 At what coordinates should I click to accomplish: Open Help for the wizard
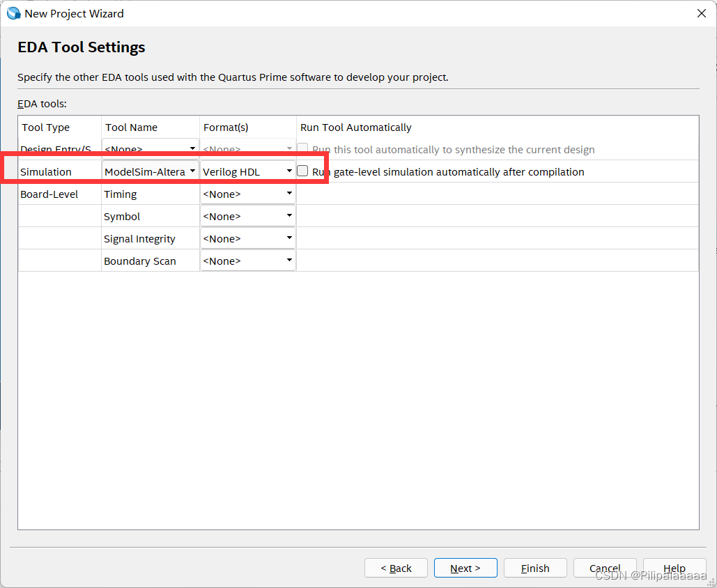point(674,568)
